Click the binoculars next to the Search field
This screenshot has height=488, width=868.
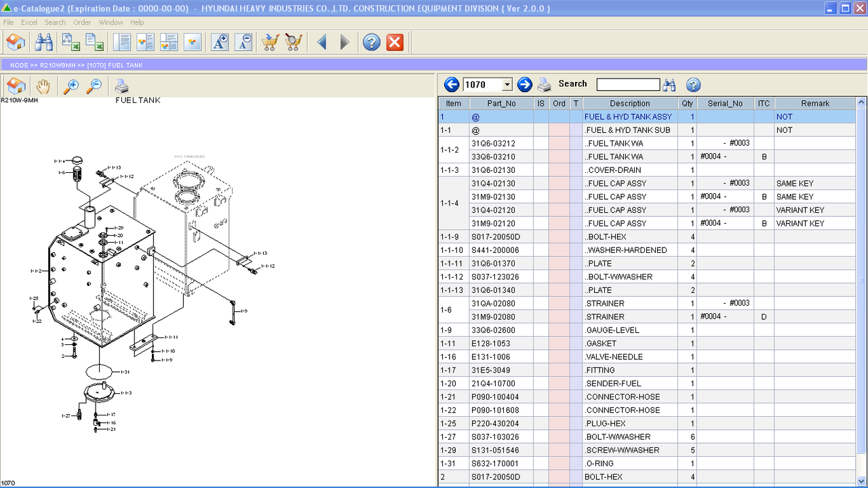[669, 85]
